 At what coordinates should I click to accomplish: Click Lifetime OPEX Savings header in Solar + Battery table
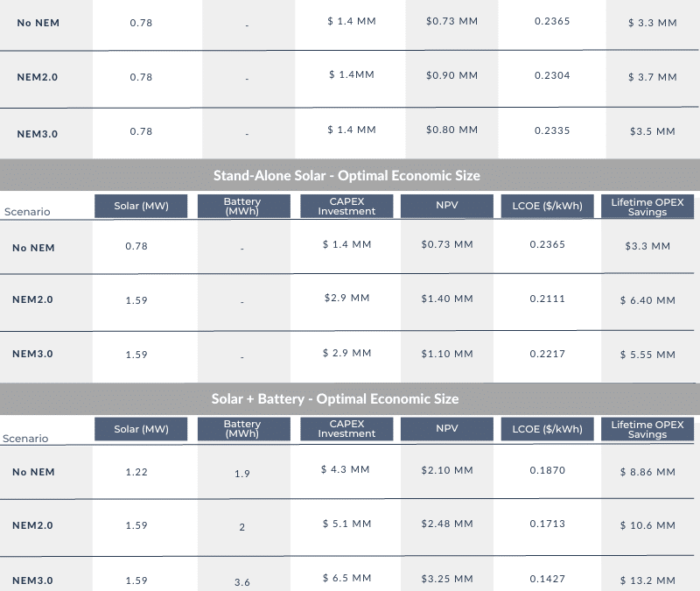tap(647, 429)
